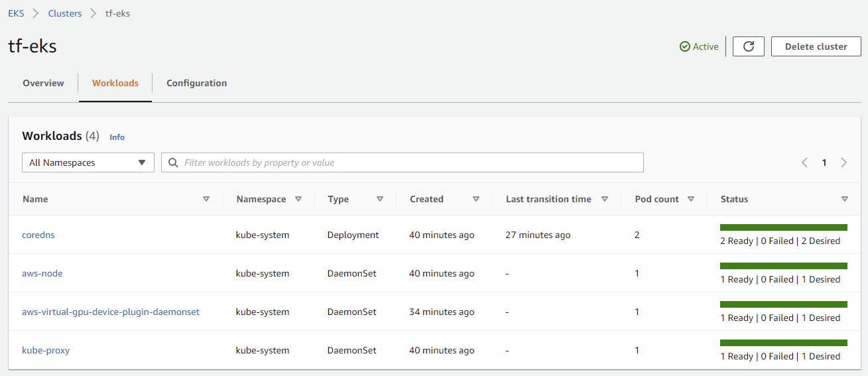Screen dimensions: 868x376
Task: Click the coredns green status bar
Action: [x=783, y=227]
